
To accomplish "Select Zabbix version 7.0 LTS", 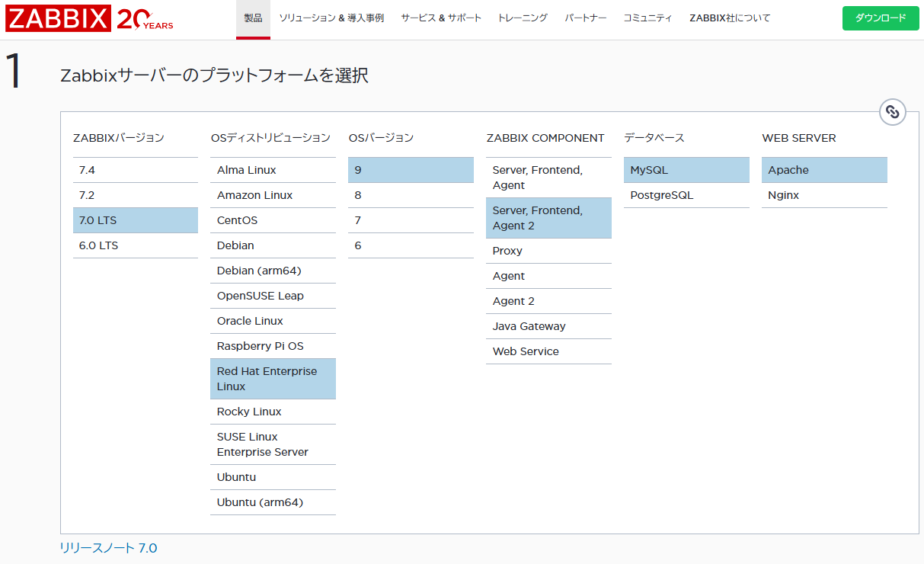I will pos(136,220).
